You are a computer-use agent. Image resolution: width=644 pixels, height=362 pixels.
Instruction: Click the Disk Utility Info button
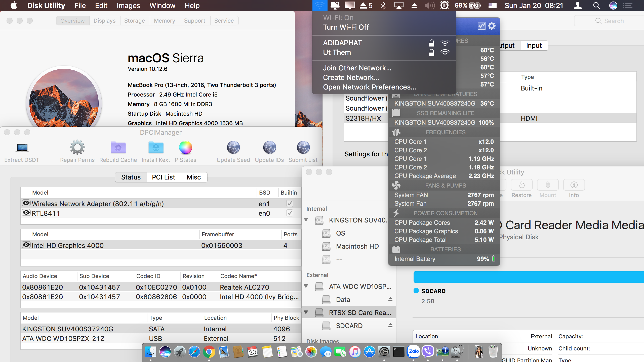pyautogui.click(x=574, y=185)
